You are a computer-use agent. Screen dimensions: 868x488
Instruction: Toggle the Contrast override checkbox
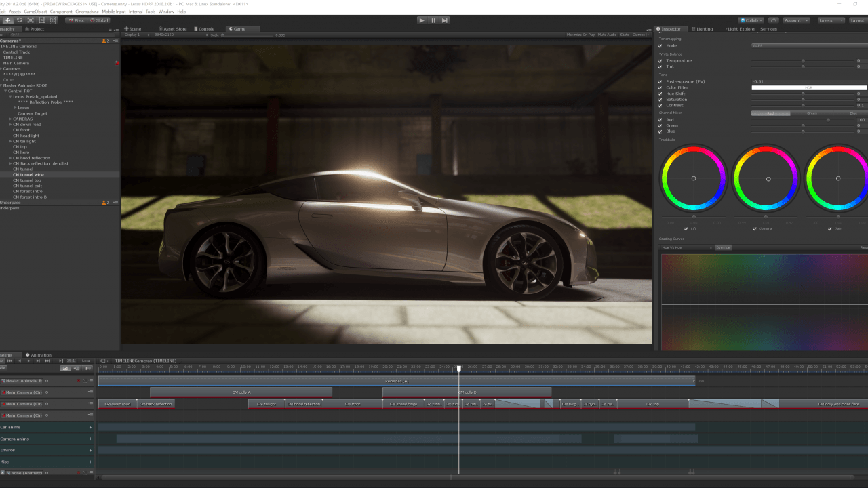coord(660,106)
